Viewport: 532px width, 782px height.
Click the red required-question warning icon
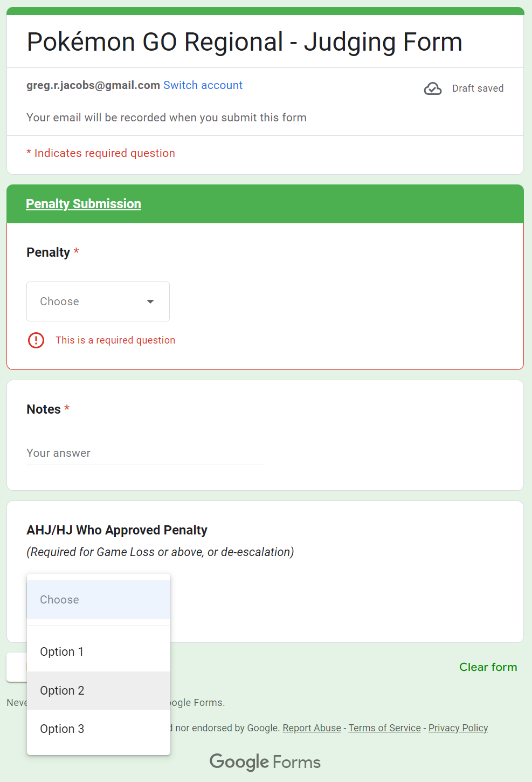[x=36, y=340]
